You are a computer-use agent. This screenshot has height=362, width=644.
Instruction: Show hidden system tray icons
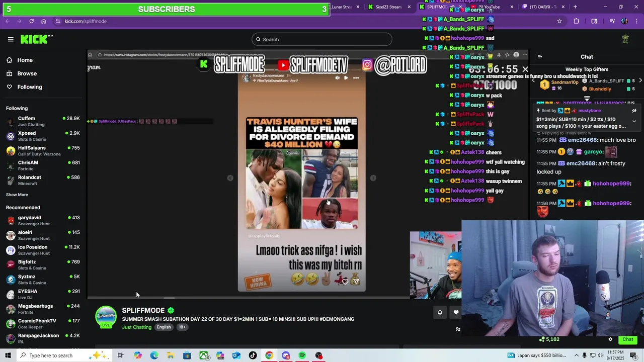(x=577, y=355)
